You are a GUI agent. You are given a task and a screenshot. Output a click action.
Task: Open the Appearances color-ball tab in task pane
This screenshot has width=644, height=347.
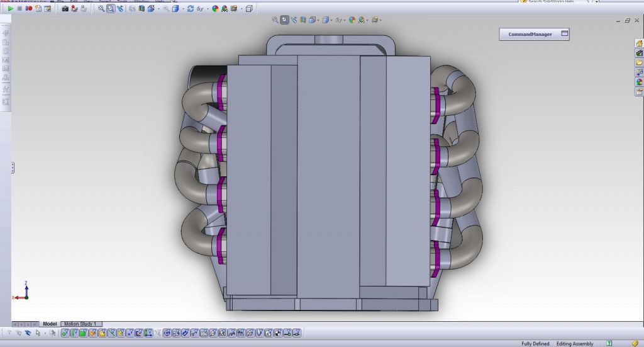click(639, 82)
